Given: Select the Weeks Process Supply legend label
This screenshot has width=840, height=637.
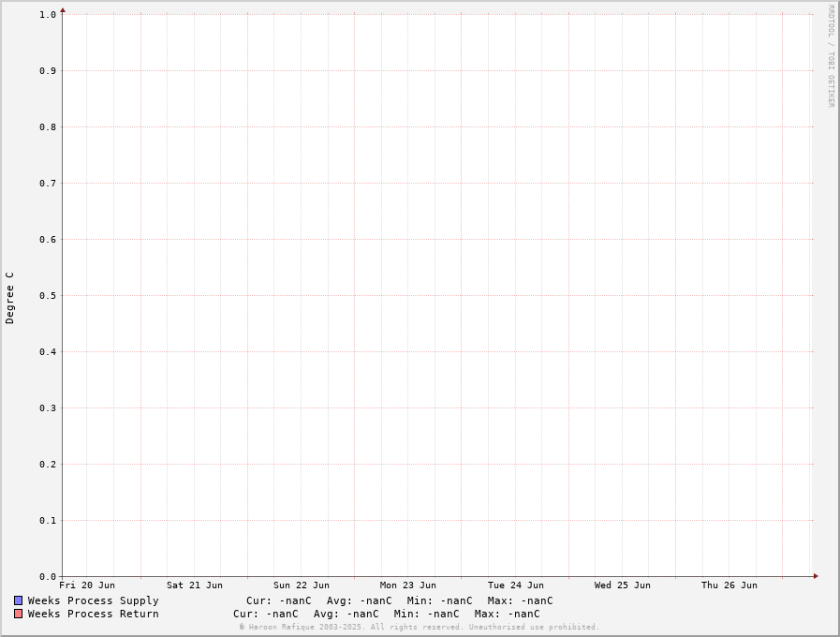Looking at the screenshot, I should [93, 600].
